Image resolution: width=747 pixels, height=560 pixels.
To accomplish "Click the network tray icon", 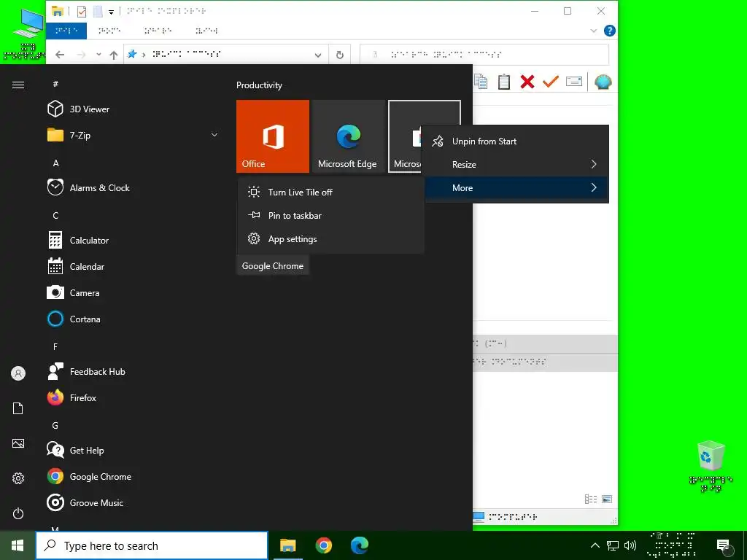I will point(613,545).
